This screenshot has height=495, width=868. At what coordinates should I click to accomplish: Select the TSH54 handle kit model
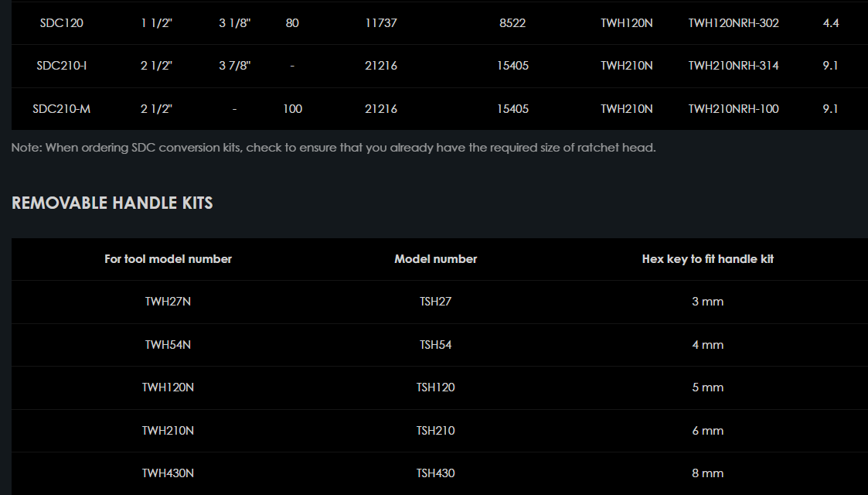coord(435,345)
